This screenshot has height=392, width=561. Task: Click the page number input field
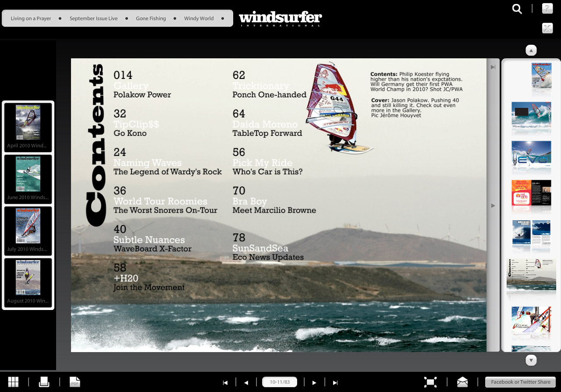(x=280, y=382)
